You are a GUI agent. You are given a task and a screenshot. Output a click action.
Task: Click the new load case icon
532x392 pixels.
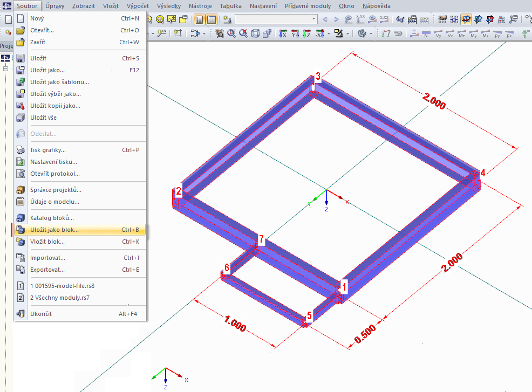point(227,19)
